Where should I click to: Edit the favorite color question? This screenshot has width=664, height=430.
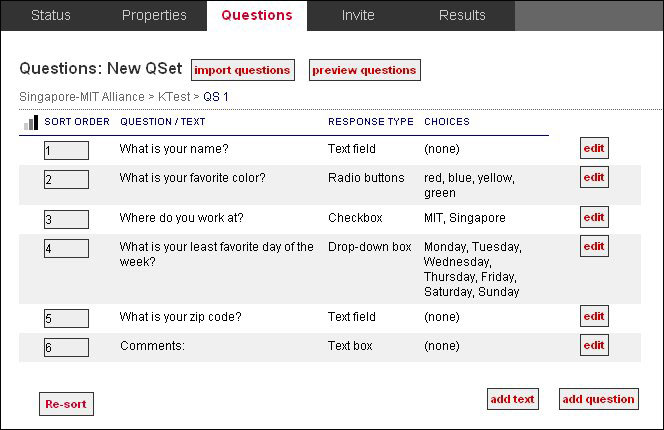coord(594,178)
